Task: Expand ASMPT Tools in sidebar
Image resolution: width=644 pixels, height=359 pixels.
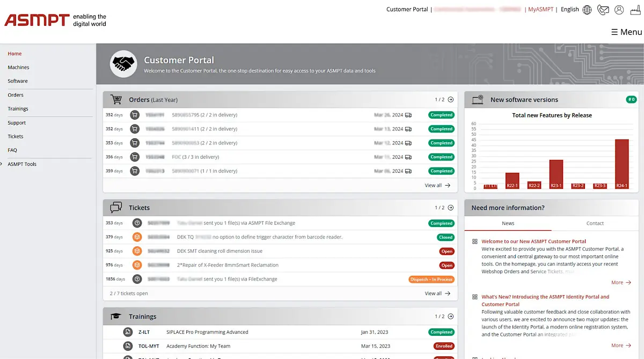Action: coord(22,164)
